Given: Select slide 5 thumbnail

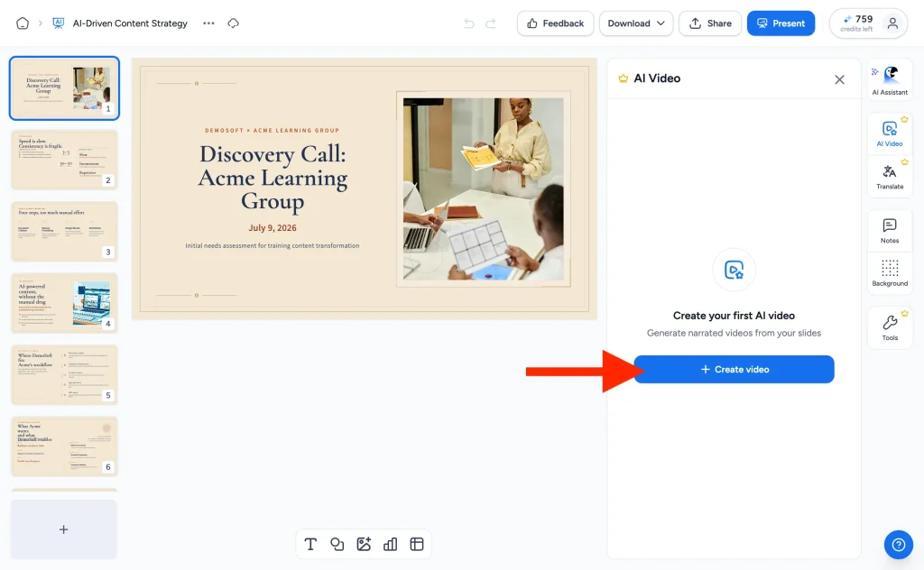Looking at the screenshot, I should point(64,375).
